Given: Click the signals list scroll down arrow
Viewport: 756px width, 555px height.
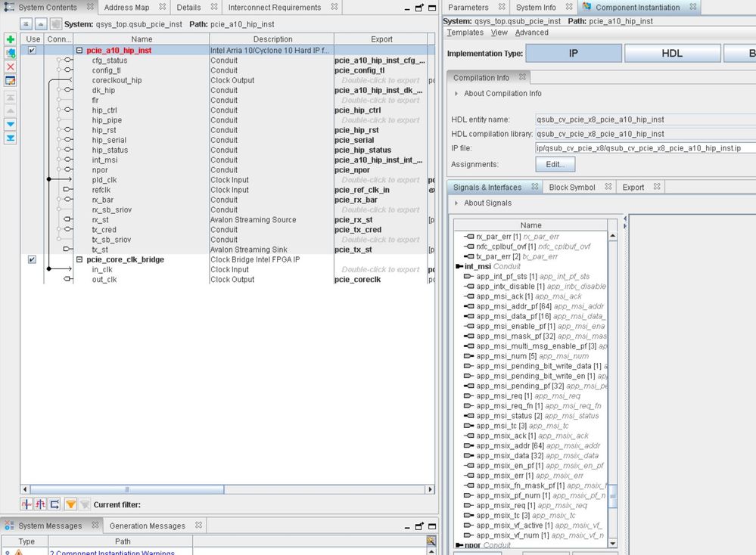Looking at the screenshot, I should coord(613,544).
